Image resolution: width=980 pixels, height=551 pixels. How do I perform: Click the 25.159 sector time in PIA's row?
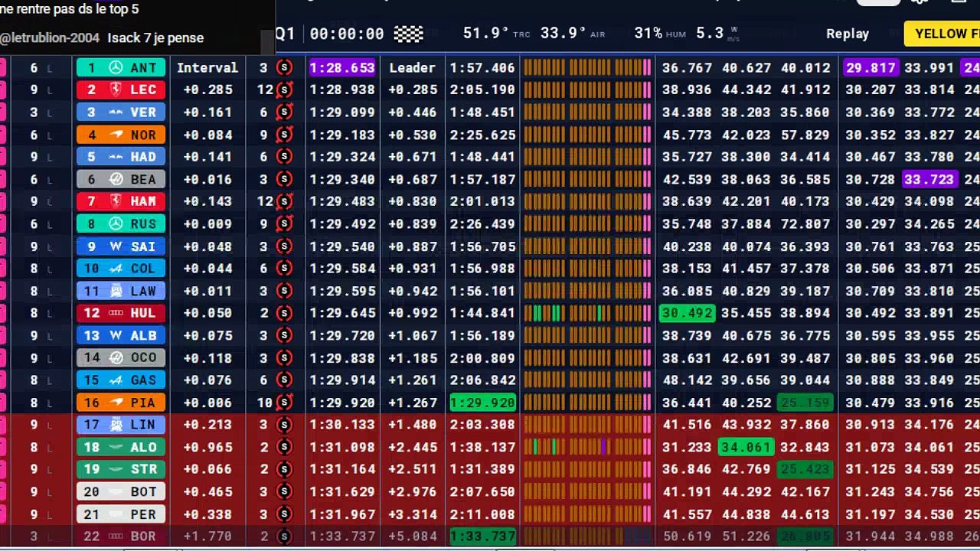(x=805, y=403)
